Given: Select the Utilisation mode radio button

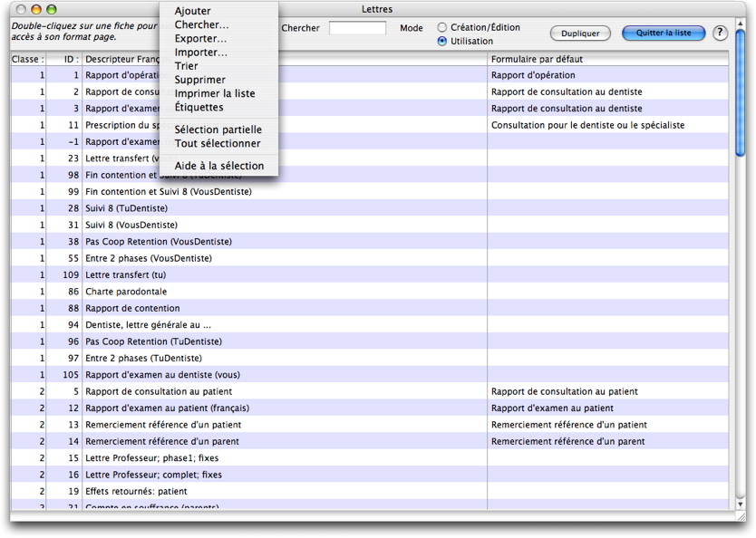Looking at the screenshot, I should tap(441, 42).
